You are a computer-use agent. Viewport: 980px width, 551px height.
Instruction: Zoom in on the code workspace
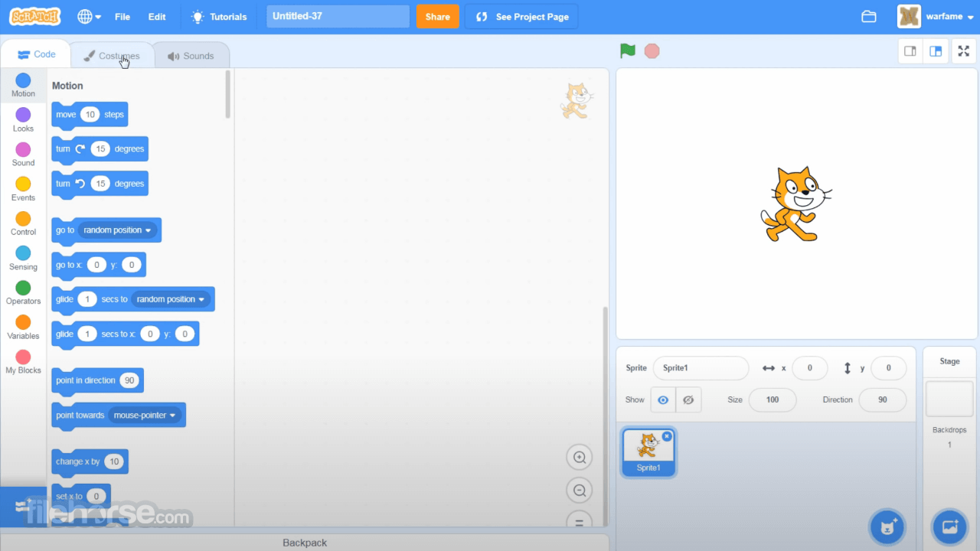point(580,458)
